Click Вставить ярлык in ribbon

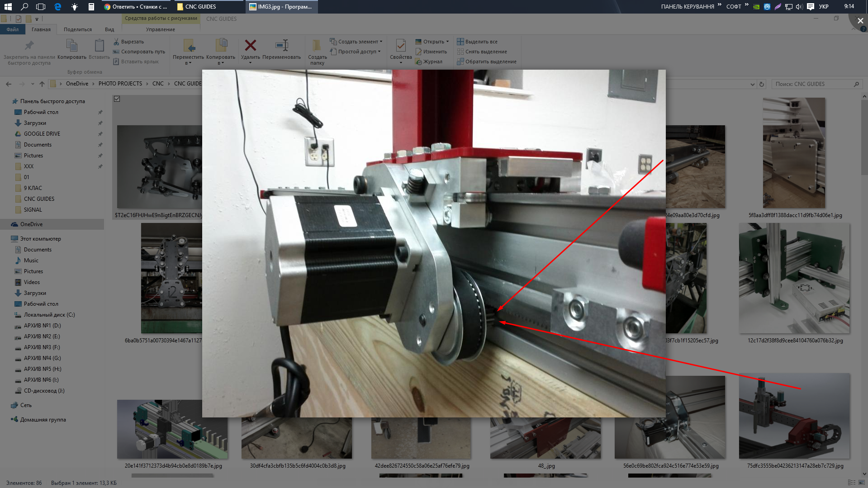point(136,62)
